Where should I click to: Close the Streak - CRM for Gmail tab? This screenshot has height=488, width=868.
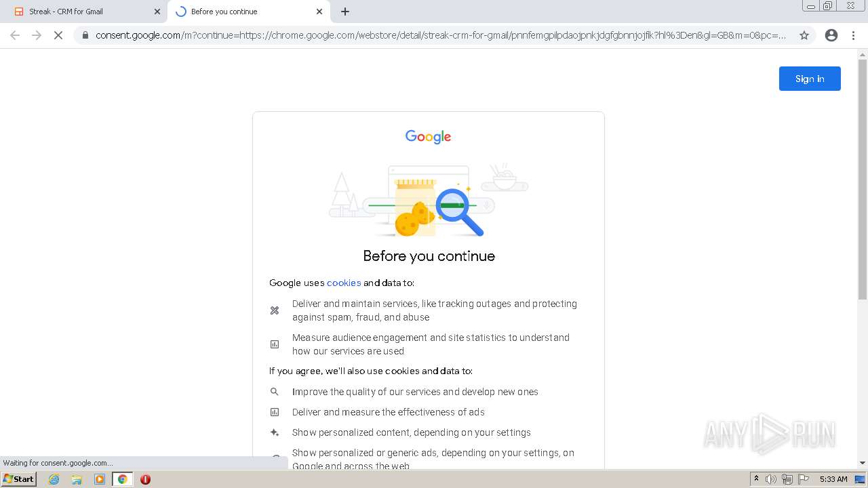[x=157, y=12]
